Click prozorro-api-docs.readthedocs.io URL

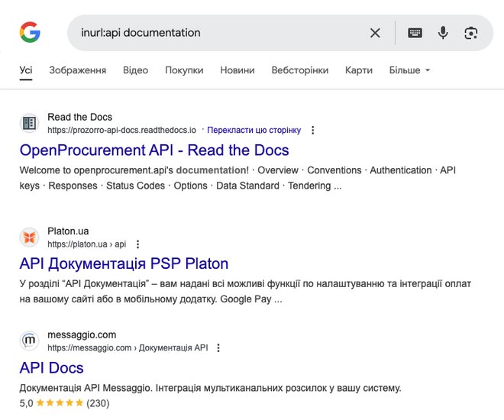tap(122, 130)
